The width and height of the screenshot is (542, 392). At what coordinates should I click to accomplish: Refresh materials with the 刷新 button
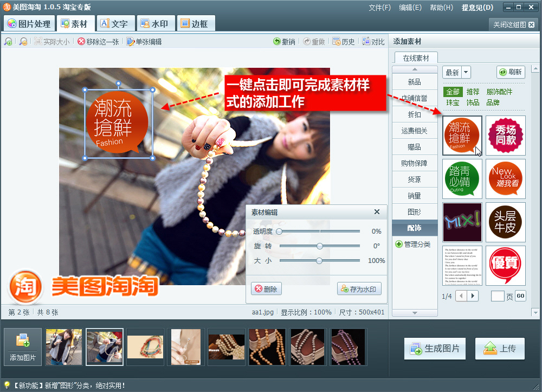pos(511,72)
